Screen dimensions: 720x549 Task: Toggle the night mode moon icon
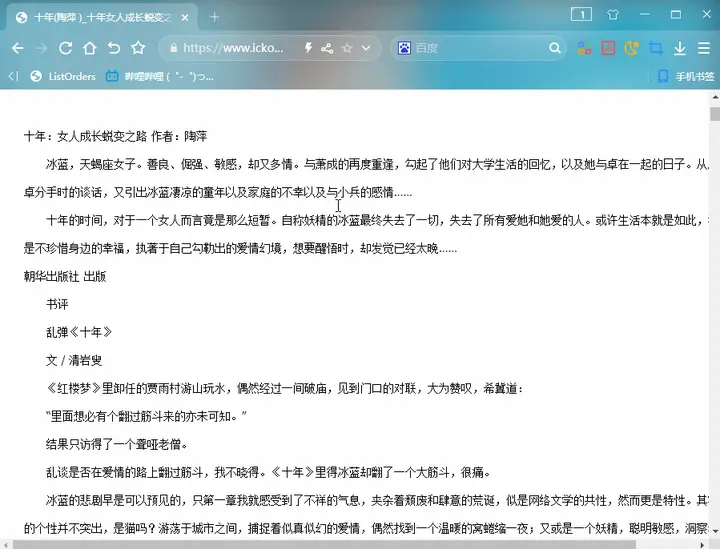click(x=632, y=48)
